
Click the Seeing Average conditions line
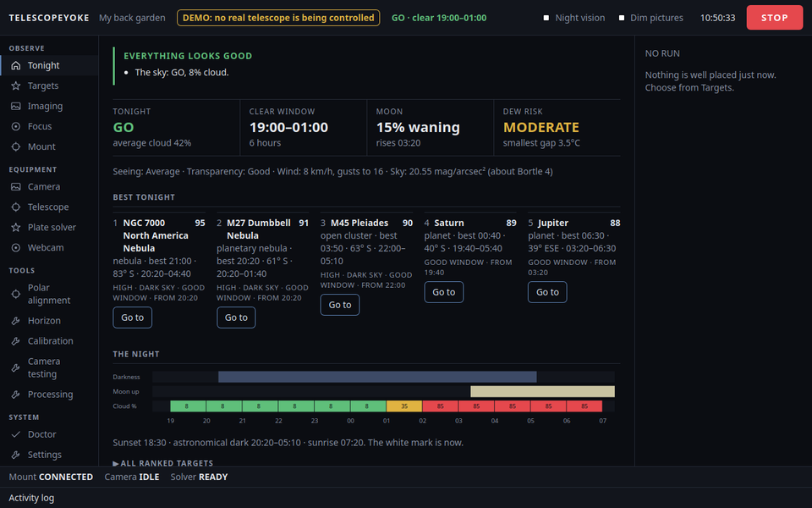pos(332,172)
